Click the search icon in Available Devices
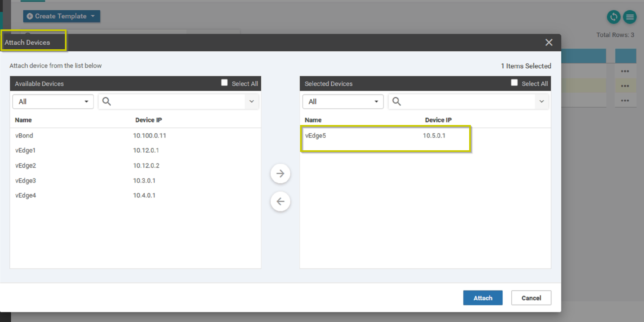Image resolution: width=644 pixels, height=322 pixels. point(107,101)
